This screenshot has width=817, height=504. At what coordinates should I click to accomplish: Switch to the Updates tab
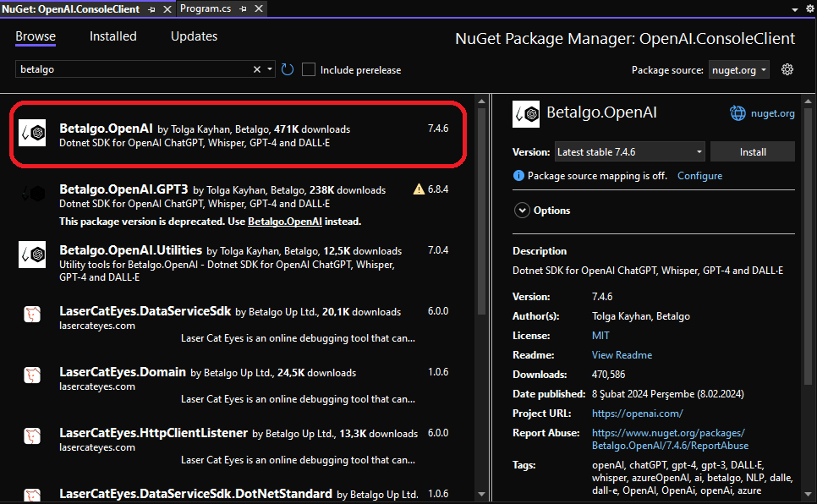(x=194, y=36)
